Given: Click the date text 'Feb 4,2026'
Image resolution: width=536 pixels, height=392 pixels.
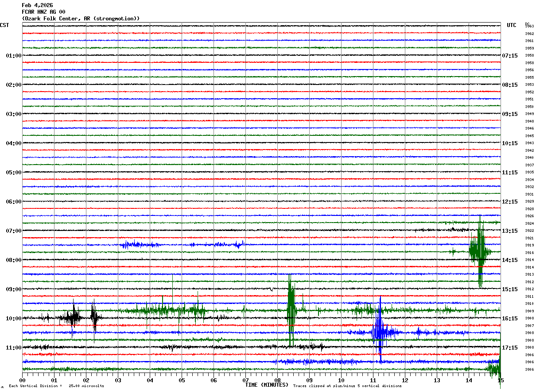Looking at the screenshot, I should (37, 5).
